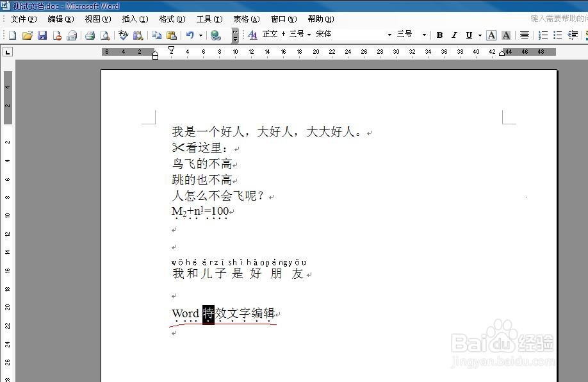
Task: Toggle italic formatting
Action: pos(455,35)
